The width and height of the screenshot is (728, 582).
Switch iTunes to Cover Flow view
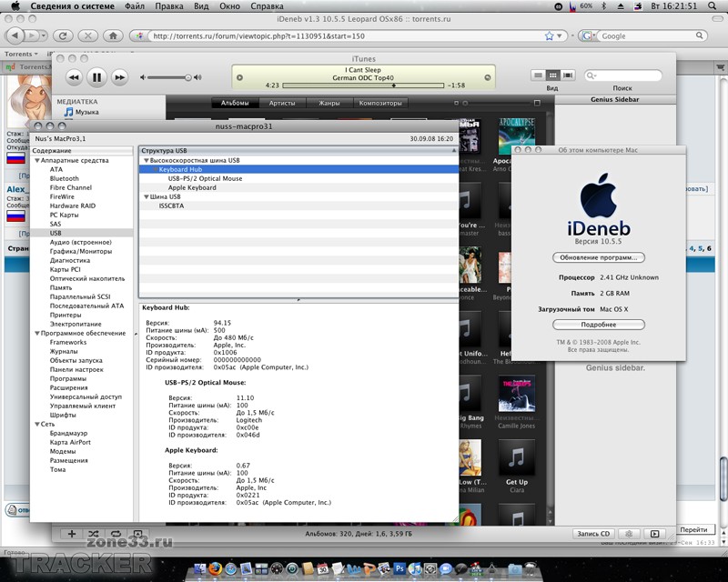click(x=567, y=75)
